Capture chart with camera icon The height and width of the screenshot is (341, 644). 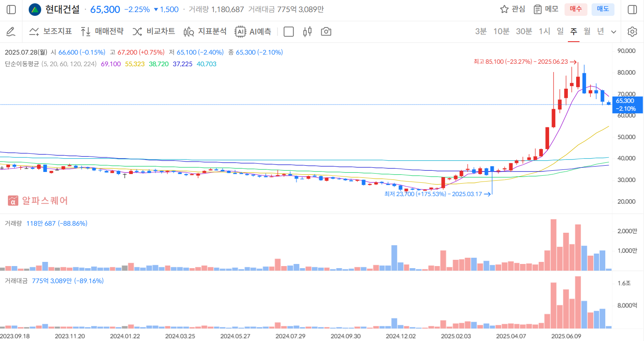coord(326,32)
